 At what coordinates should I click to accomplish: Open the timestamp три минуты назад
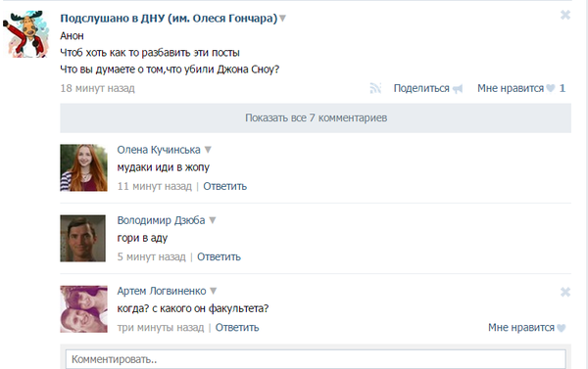click(161, 328)
